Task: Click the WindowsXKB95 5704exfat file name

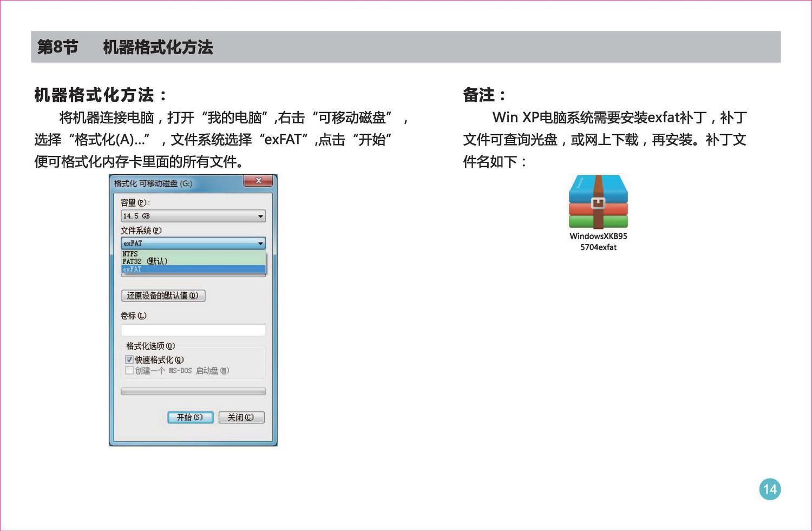Action: 598,241
